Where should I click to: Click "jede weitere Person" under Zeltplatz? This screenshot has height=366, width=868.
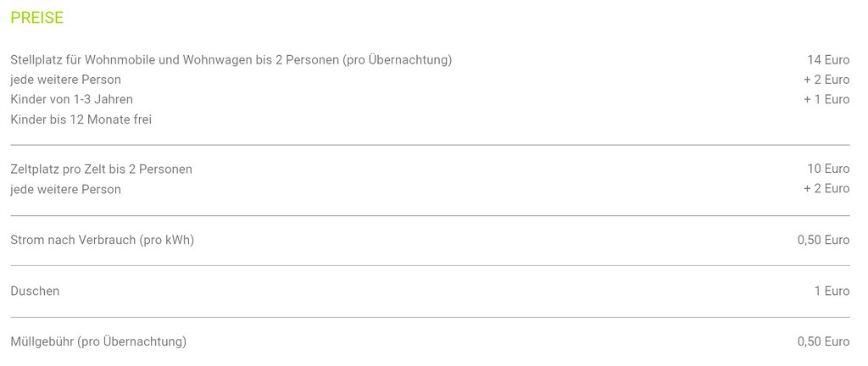coord(65,190)
